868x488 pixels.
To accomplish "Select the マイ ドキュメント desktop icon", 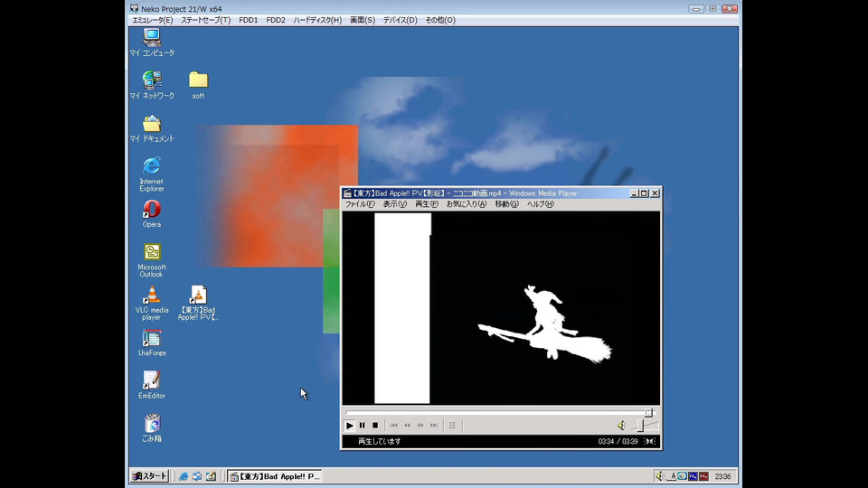I will pos(152,128).
